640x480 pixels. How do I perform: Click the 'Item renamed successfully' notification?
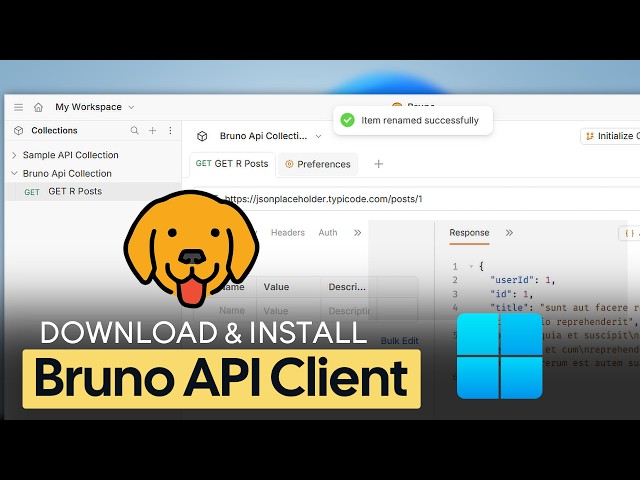coord(413,120)
